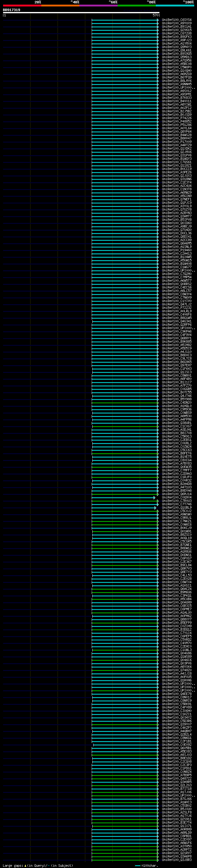Select the BB917319 query name
197x868 pixels.
[x=11, y=10]
